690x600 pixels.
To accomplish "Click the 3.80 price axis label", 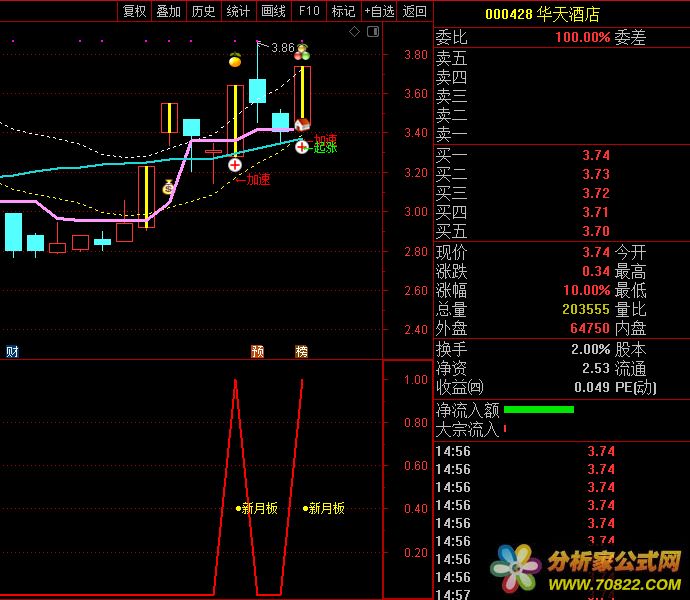I will tap(416, 55).
